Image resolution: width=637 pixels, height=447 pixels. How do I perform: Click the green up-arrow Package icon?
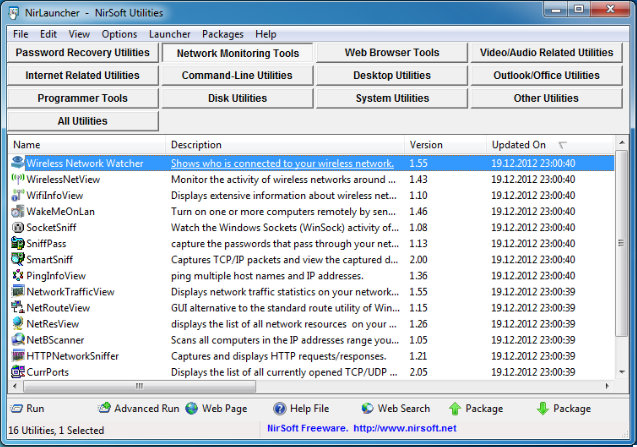[x=455, y=408]
